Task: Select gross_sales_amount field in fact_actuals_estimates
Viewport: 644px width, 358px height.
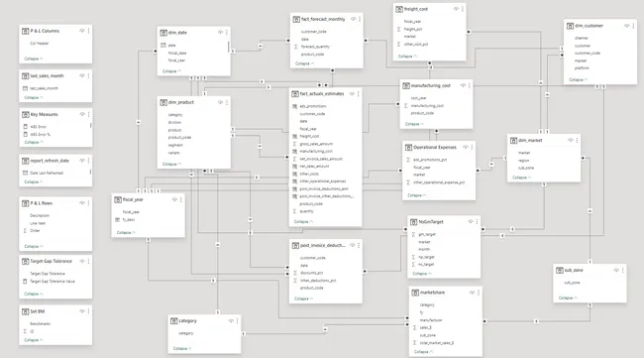Action: click(316, 144)
